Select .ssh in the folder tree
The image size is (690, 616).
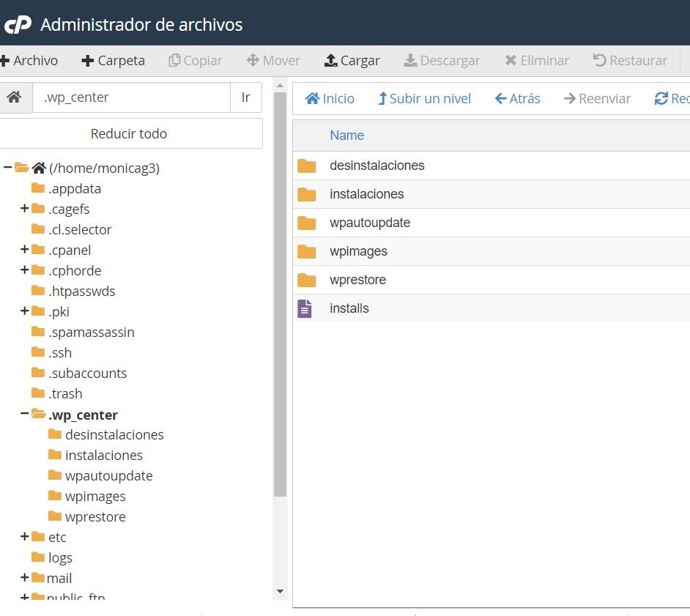pyautogui.click(x=60, y=353)
